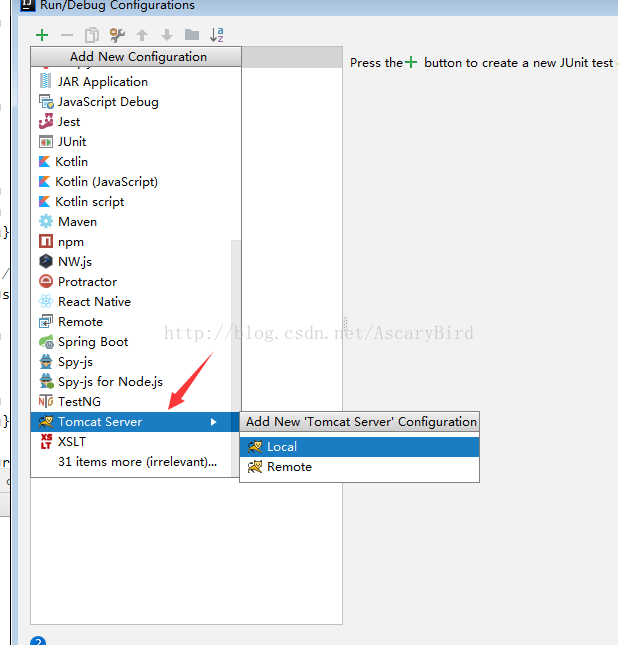The width and height of the screenshot is (618, 645).
Task: Choose Remote in the configuration type list
Action: coord(135,322)
